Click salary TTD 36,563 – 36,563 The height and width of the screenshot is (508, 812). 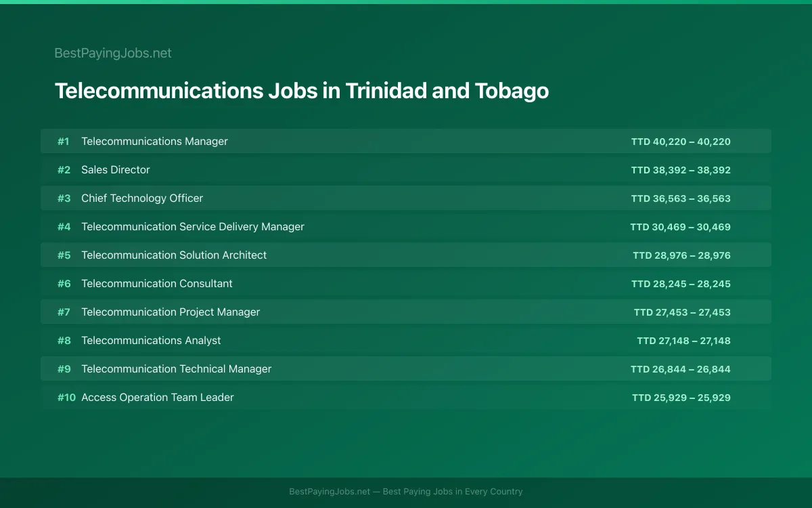click(681, 198)
